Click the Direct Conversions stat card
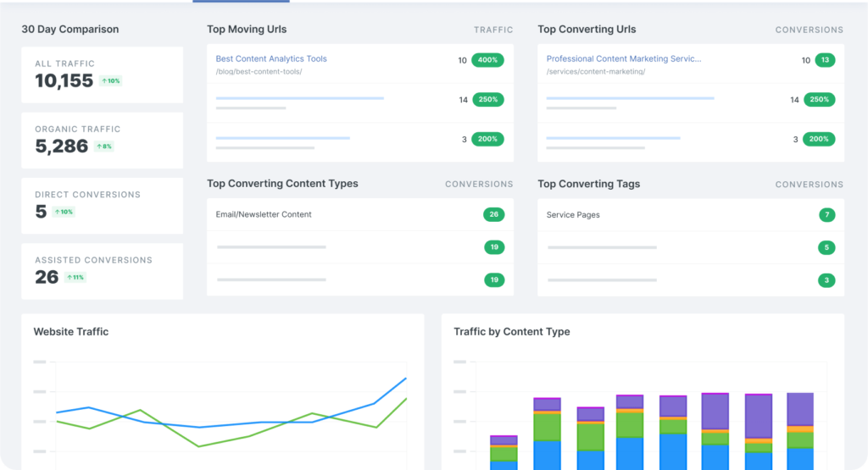The height and width of the screenshot is (470, 868). (x=102, y=205)
